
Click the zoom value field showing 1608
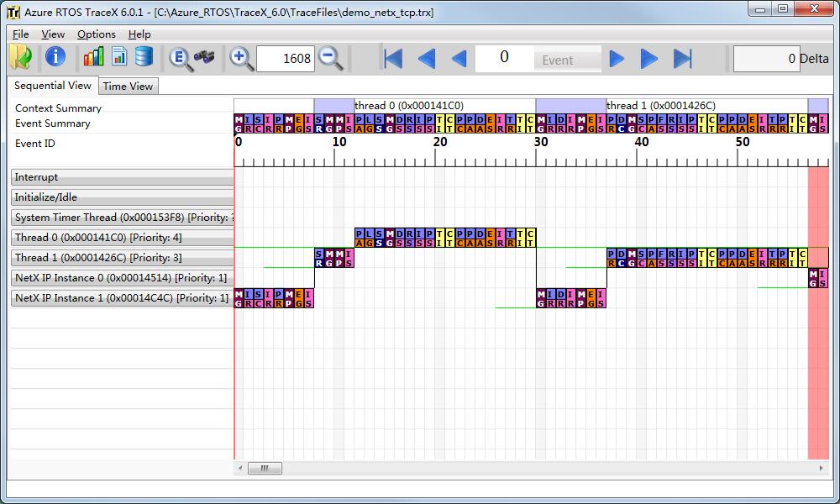(x=286, y=59)
